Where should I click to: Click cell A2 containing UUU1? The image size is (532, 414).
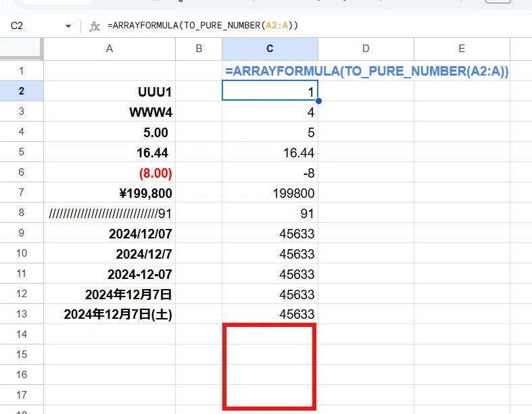(110, 91)
